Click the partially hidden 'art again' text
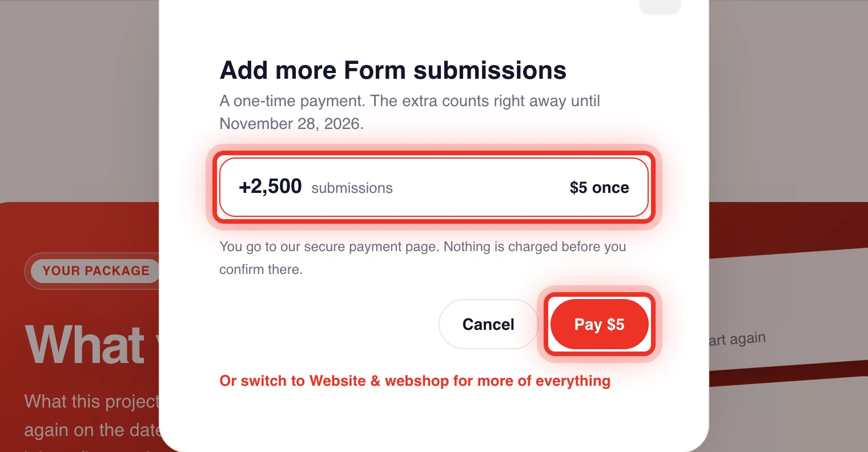 click(737, 339)
